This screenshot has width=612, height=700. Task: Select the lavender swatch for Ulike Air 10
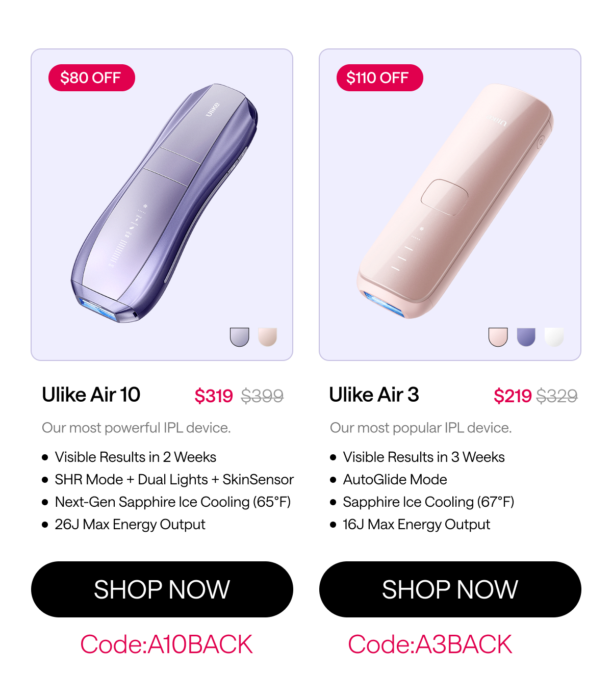pos(239,337)
